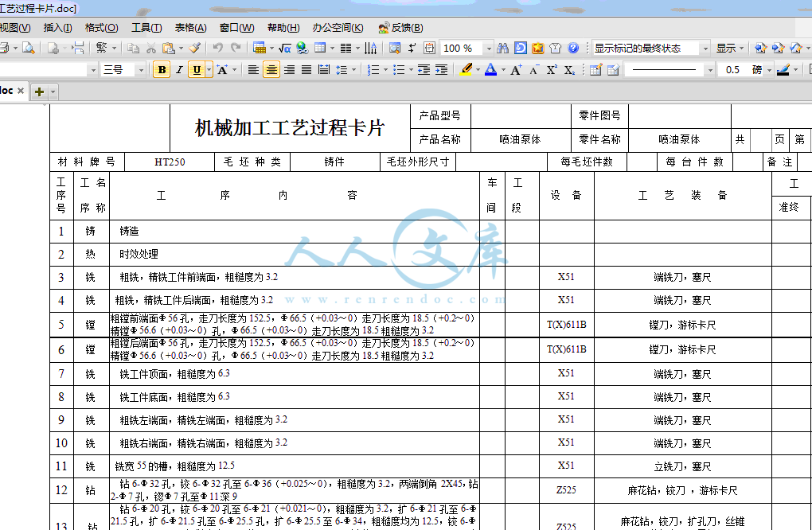812x530 pixels.
Task: Click the font name input box
Action: point(44,70)
